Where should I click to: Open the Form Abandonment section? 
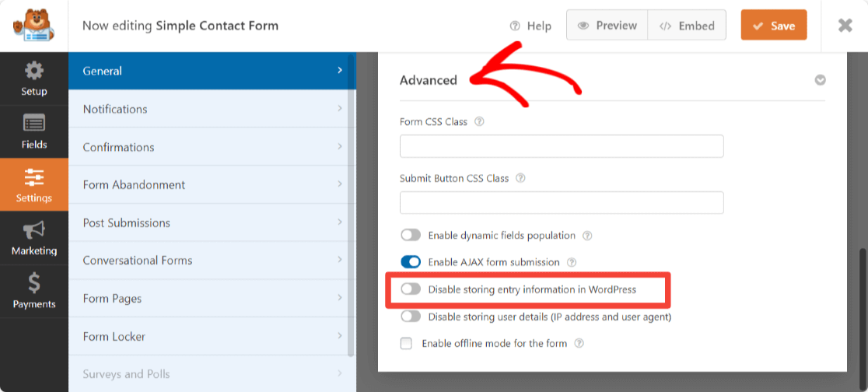pos(211,185)
